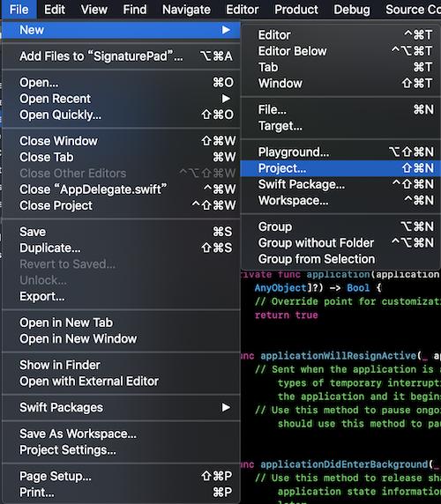This screenshot has height=504, width=441.
Task: Click AnyObject in the code editor
Action: tap(280, 287)
